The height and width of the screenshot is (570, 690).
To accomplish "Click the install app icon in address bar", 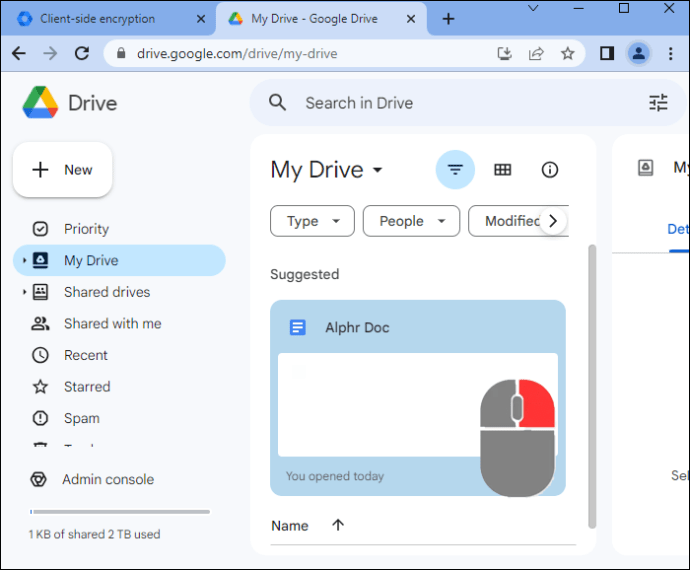I will (504, 54).
